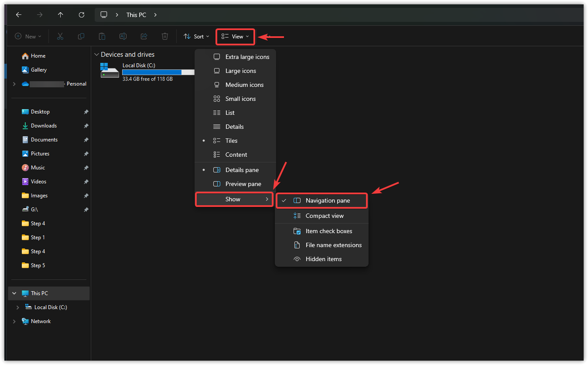
Task: Click the This PC address bar breadcrumb
Action: pos(136,15)
